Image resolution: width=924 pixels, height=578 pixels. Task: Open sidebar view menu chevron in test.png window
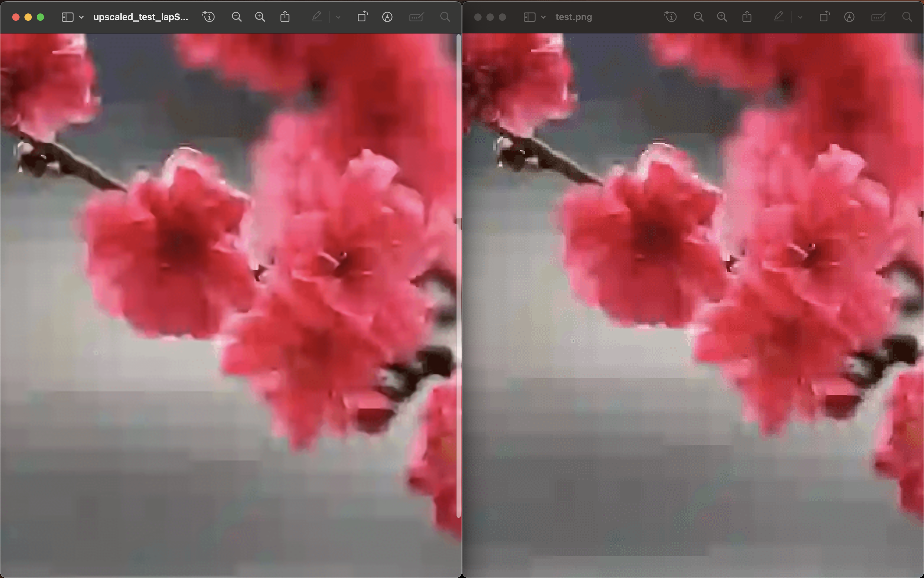tap(543, 17)
